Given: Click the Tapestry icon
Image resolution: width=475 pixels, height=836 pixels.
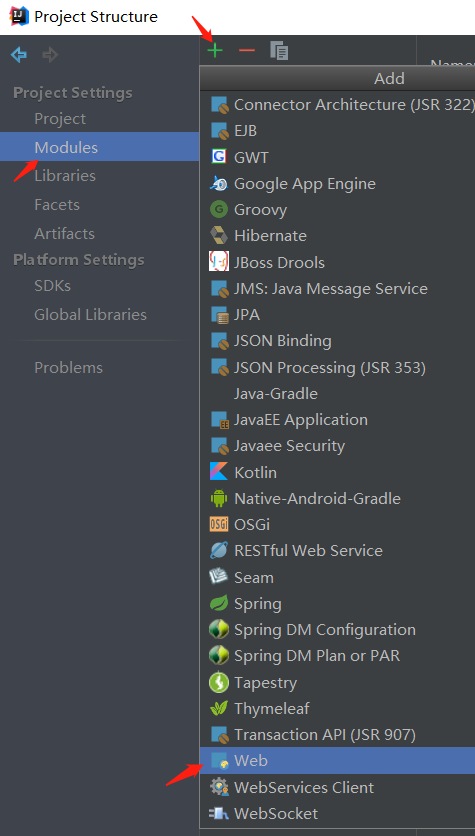Looking at the screenshot, I should [219, 682].
